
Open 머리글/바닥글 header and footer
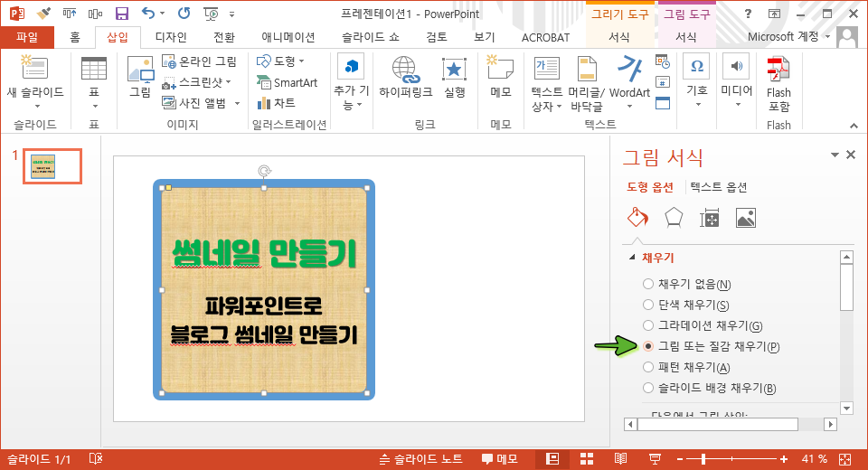point(587,83)
